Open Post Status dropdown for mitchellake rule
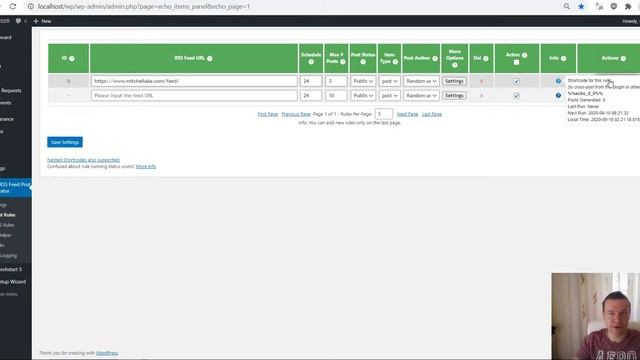Screen dimensions: 640x360 pyautogui.click(x=363, y=81)
